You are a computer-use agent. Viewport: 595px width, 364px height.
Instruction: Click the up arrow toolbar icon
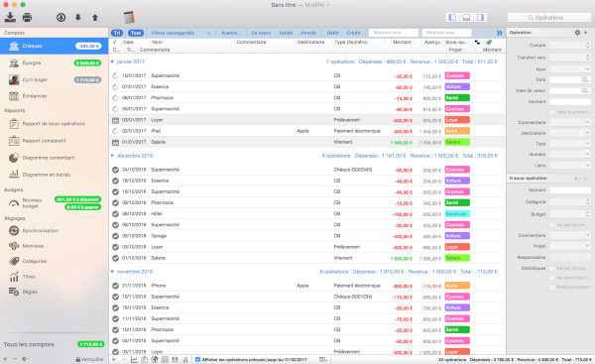coord(95,17)
